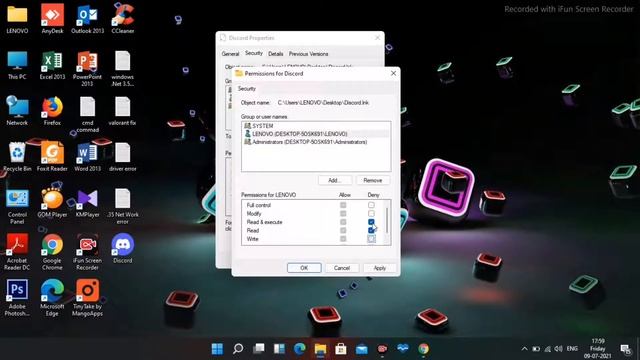Switch to Details tab in Discord Properties
Screen dimensions: 640x360
pos(276,54)
